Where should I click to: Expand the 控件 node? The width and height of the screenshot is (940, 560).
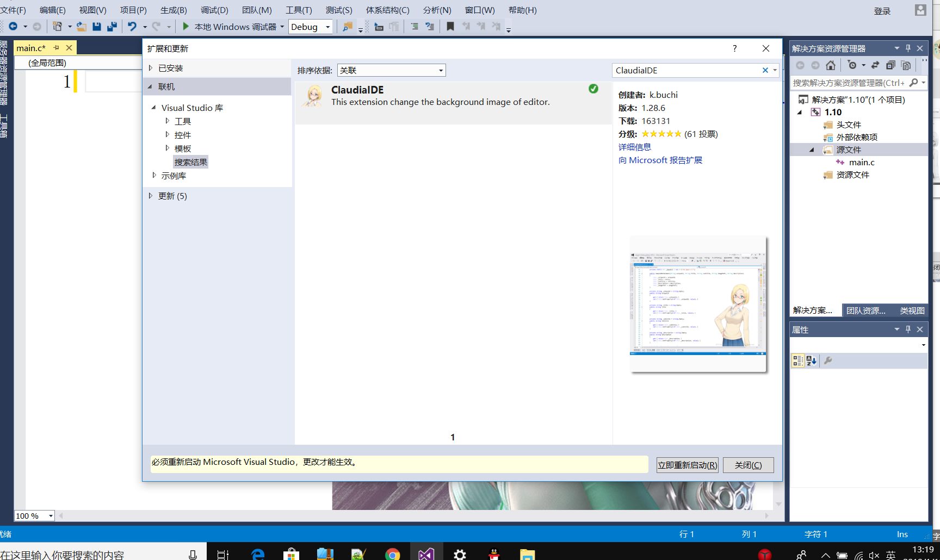(x=167, y=134)
